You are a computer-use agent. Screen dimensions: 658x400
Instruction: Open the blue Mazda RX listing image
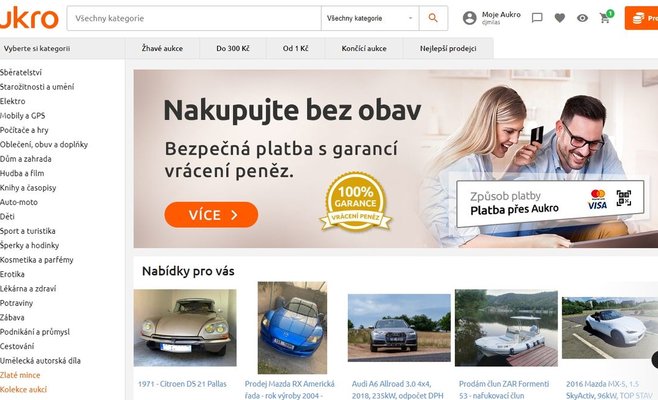point(292,327)
